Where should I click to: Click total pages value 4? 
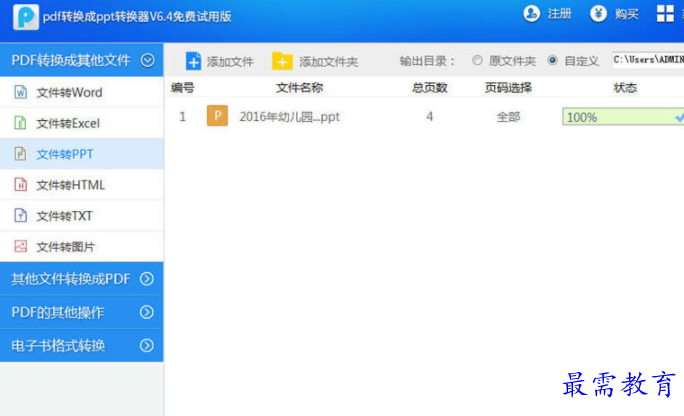coord(430,116)
